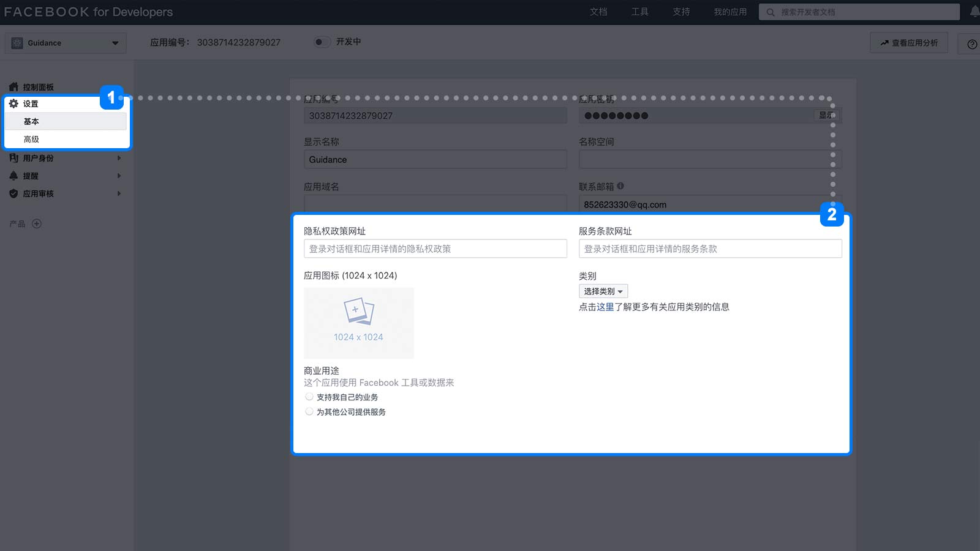The height and width of the screenshot is (551, 980).
Task: Expand the 用户身份 sidebar section
Action: point(65,158)
